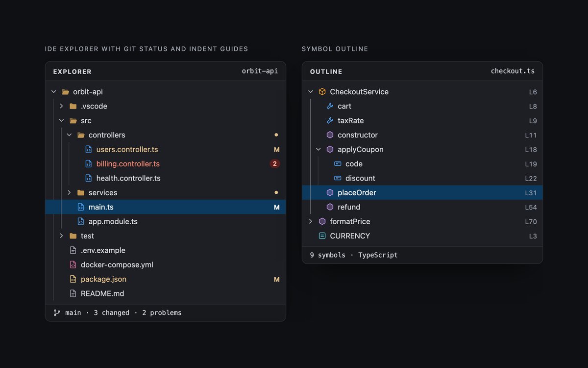Click the cart property wrench icon
588x368 pixels.
(330, 106)
